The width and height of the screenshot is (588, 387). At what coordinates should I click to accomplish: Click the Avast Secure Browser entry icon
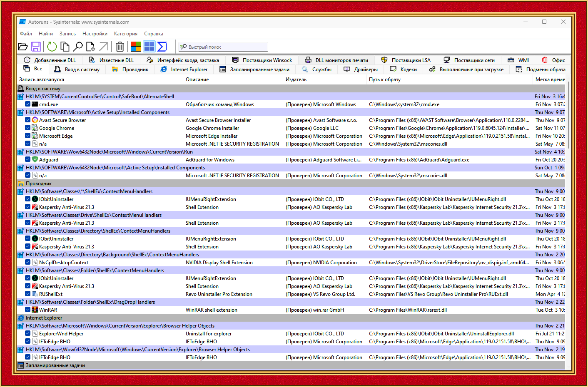[x=35, y=120]
